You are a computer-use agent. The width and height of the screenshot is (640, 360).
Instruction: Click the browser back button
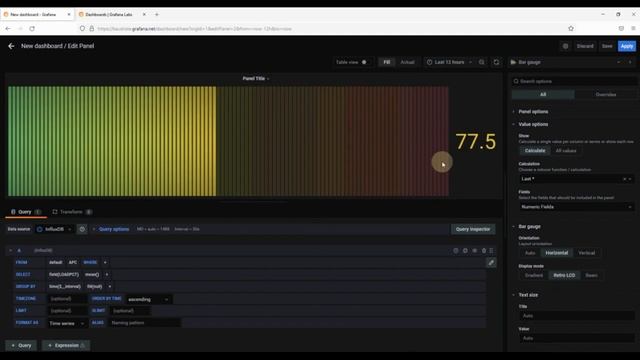click(x=8, y=29)
